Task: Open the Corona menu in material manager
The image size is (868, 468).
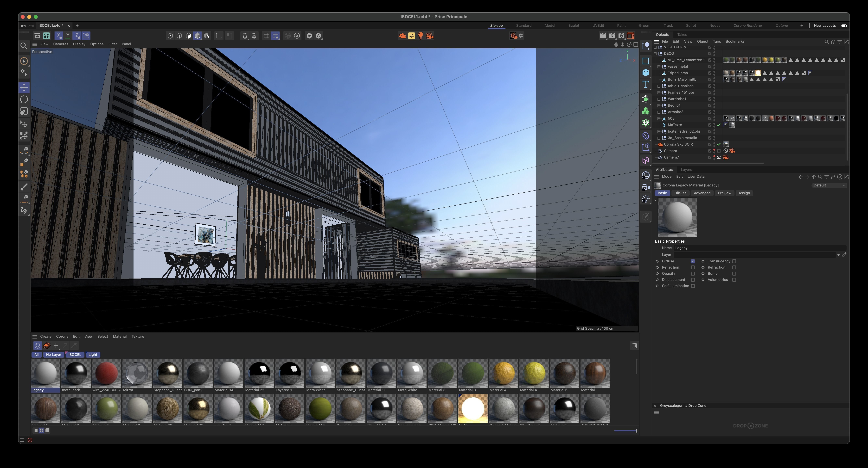Action: tap(62, 336)
